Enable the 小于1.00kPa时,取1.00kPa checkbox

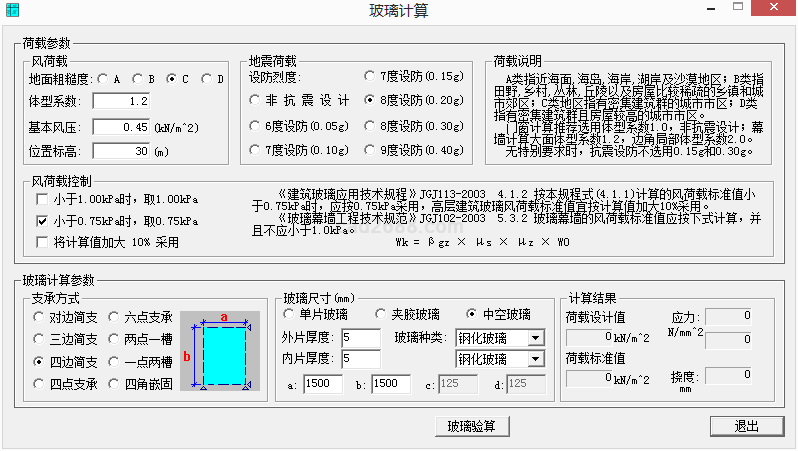(41, 200)
